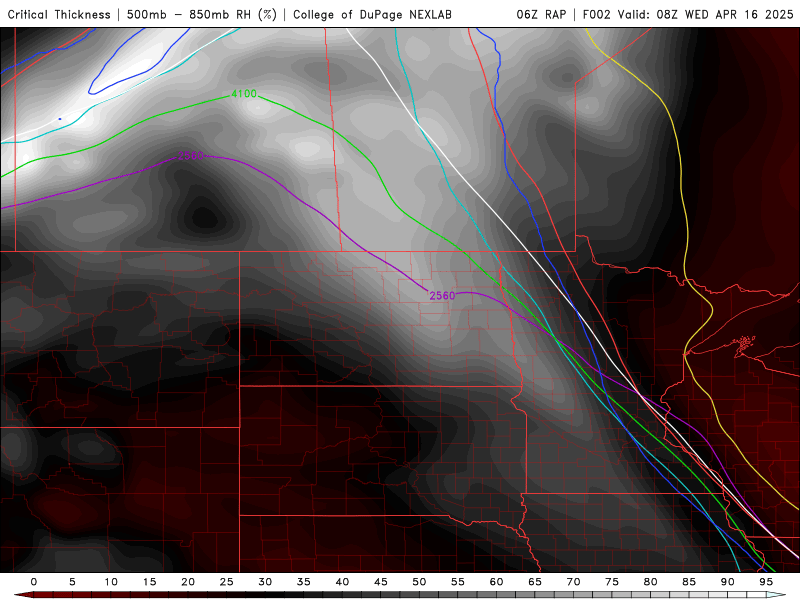Screen dimensions: 800x600
Task: Click the "500mb – 850mb RH (%)" header text
Action: tap(202, 14)
